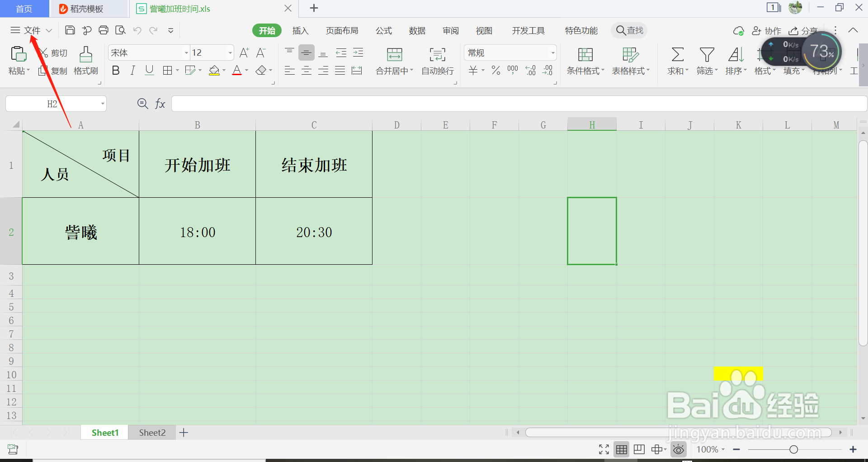Viewport: 868px width, 462px height.
Task: Open Table Style gallery
Action: point(631,61)
